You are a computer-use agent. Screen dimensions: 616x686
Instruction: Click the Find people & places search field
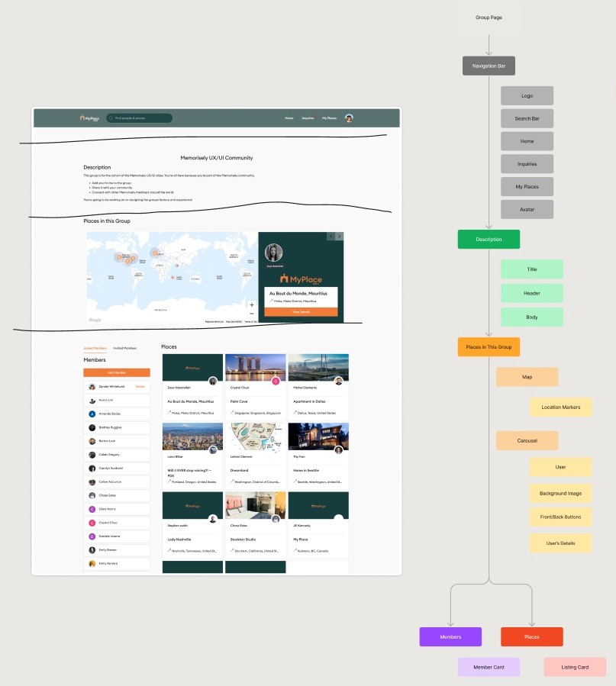tap(139, 118)
